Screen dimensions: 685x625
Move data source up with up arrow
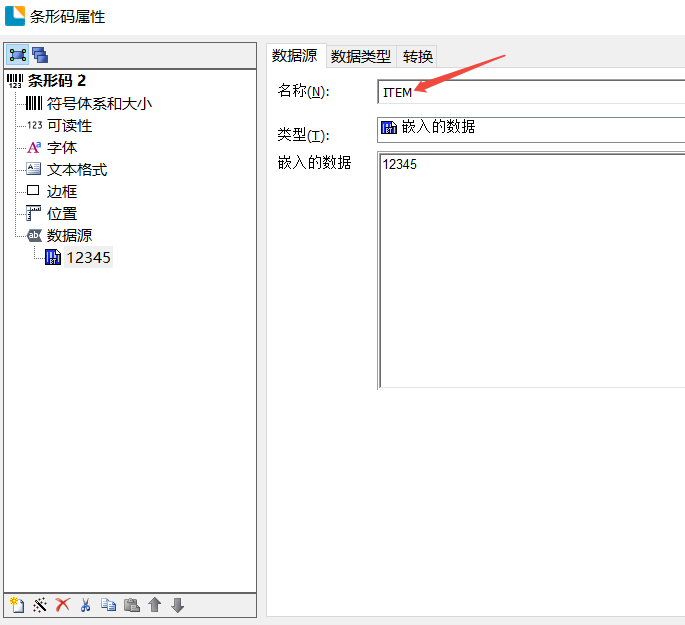pyautogui.click(x=155, y=605)
